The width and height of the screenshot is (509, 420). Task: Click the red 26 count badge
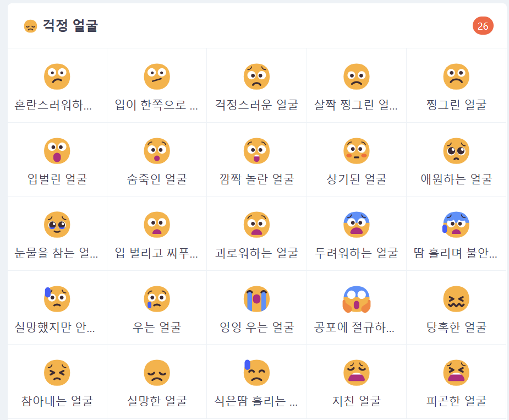[483, 24]
